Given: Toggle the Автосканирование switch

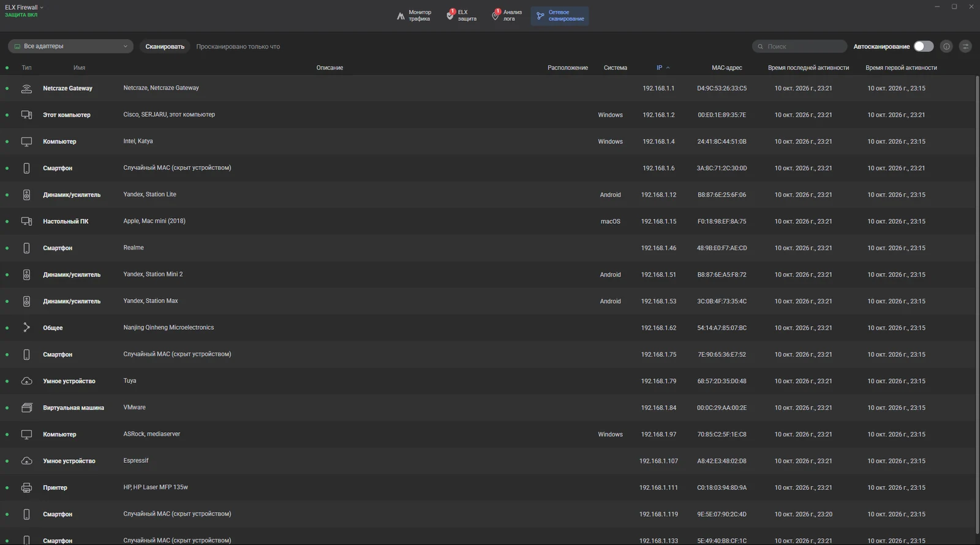Looking at the screenshot, I should point(924,47).
